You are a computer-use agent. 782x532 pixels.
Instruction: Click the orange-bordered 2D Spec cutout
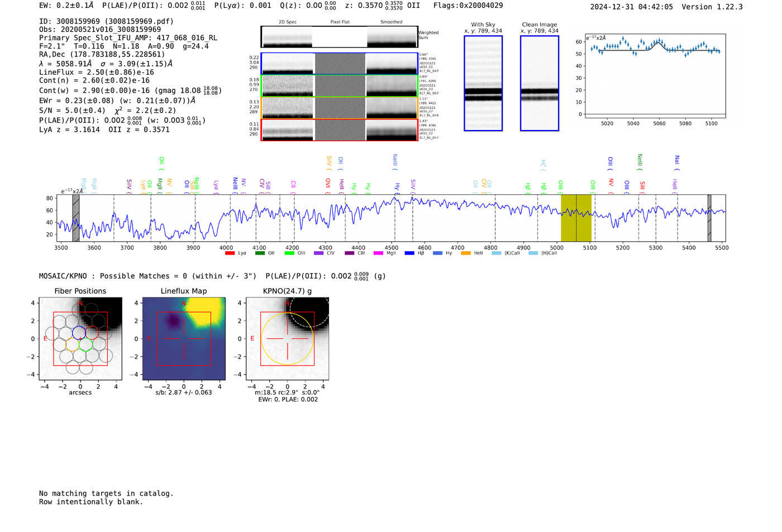click(x=288, y=108)
